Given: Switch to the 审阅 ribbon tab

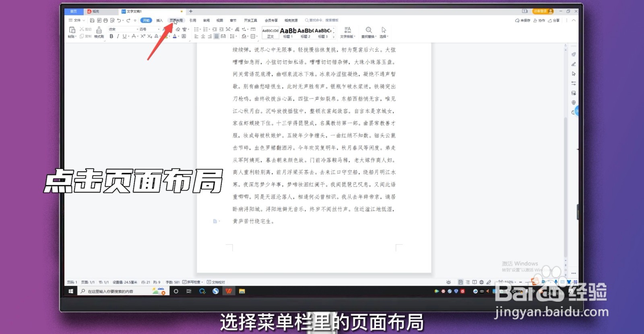Looking at the screenshot, I should point(206,20).
